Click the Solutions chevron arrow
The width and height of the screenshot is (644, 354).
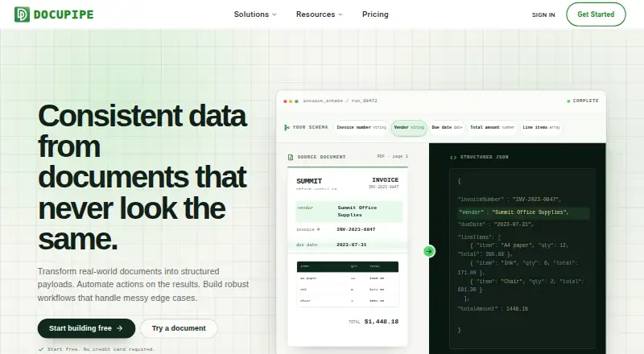point(275,14)
